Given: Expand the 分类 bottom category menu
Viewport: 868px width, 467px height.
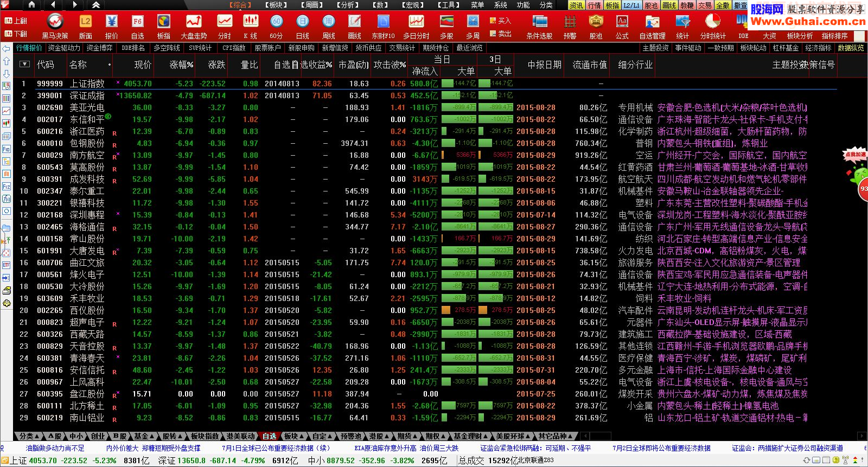Looking at the screenshot, I should point(29,436).
